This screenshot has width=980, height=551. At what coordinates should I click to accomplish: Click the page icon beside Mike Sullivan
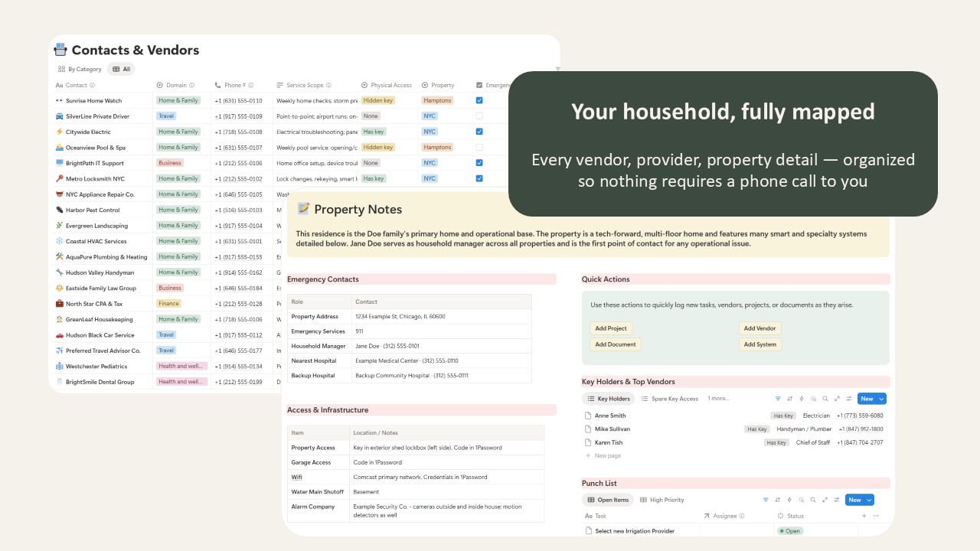[x=588, y=429]
